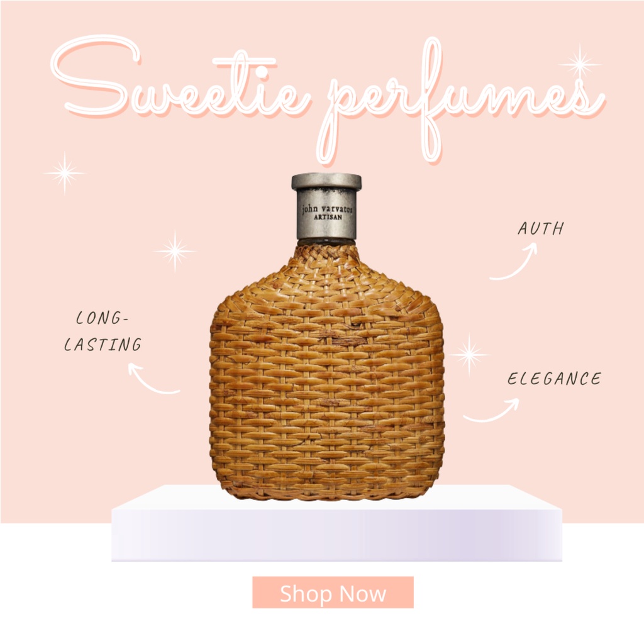The width and height of the screenshot is (644, 644).
Task: Click the curved arrow below ELEGANCE
Action: tap(491, 410)
